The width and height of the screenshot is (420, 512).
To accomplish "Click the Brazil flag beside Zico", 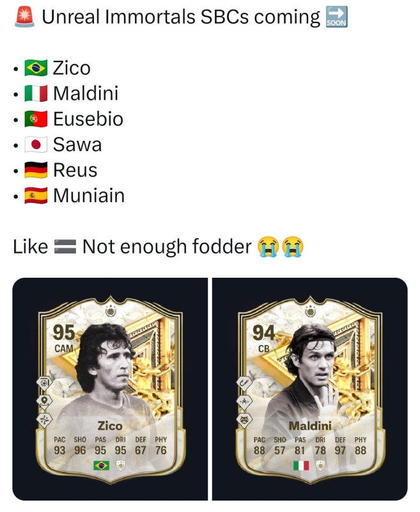I will [36, 68].
